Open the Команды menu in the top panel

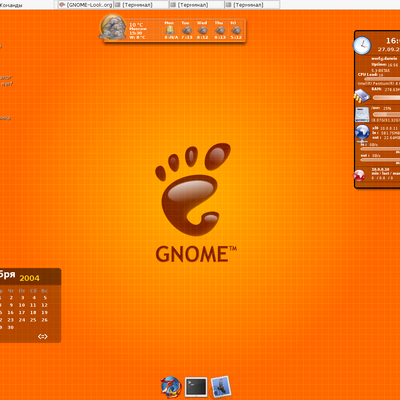click(x=11, y=5)
